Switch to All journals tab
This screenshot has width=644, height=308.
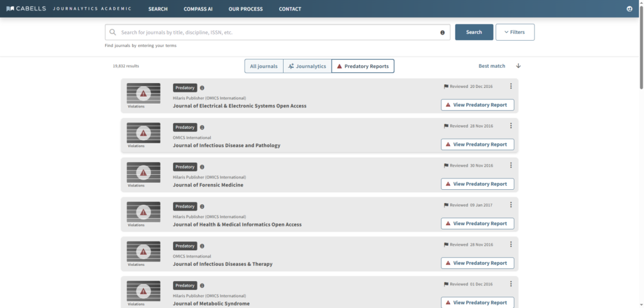pos(264,66)
